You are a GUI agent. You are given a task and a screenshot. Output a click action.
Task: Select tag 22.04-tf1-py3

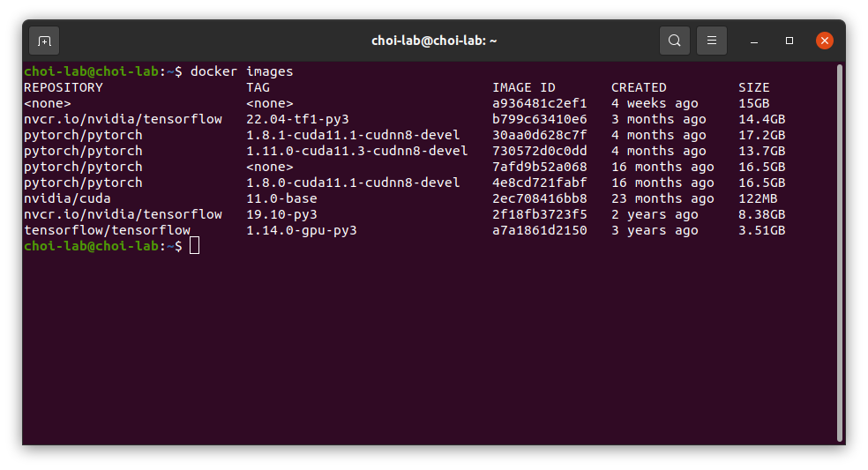(297, 119)
